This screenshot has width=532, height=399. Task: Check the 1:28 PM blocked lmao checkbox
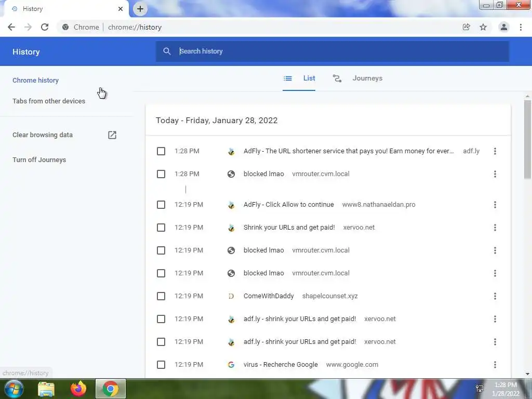pyautogui.click(x=161, y=174)
